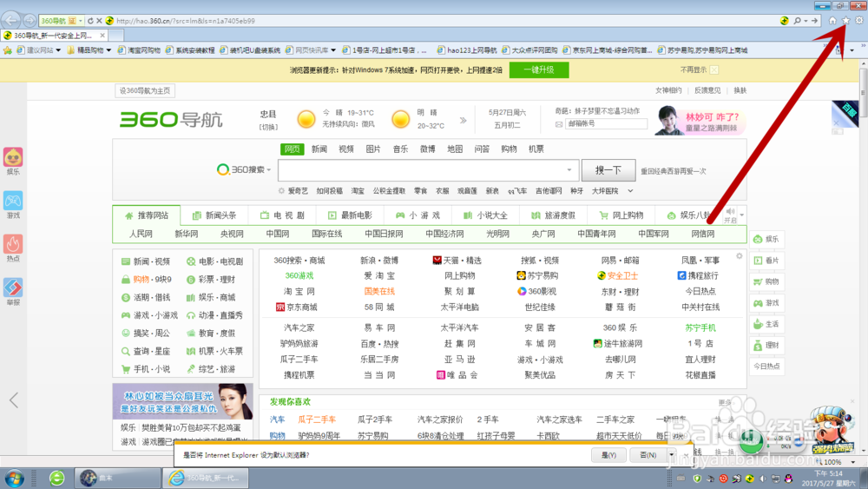This screenshot has height=489, width=868.
Task: Select the 新闻 search tab
Action: (319, 149)
